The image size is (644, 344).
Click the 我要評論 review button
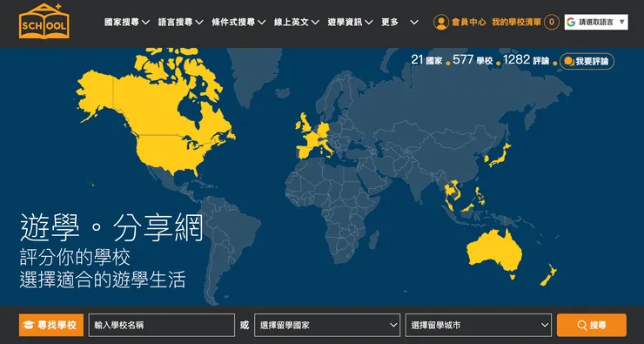click(587, 61)
